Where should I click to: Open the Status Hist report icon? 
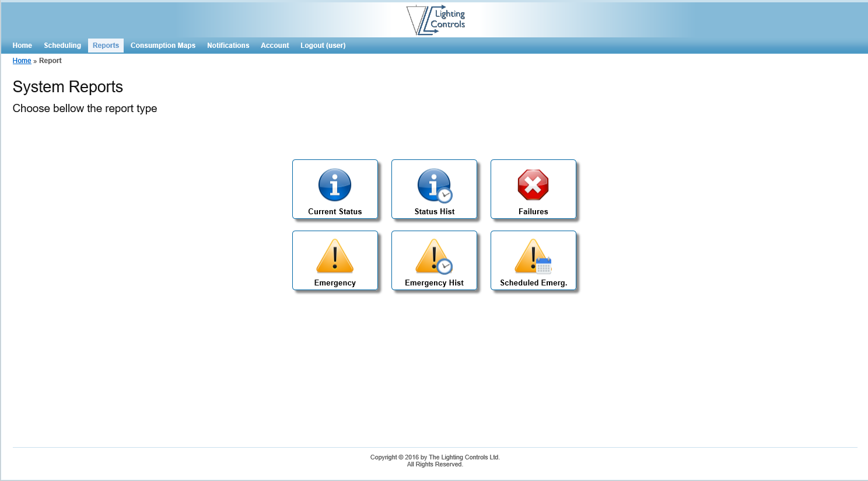(x=435, y=186)
